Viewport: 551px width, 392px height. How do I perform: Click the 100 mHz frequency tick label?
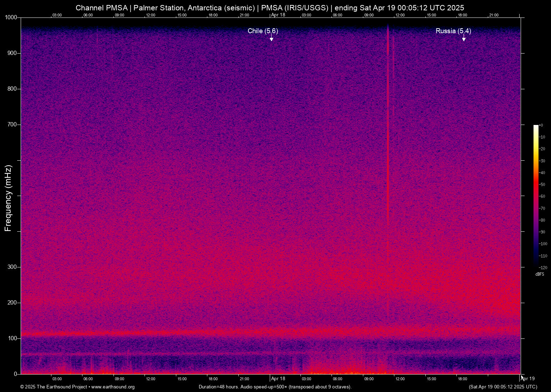[12, 338]
